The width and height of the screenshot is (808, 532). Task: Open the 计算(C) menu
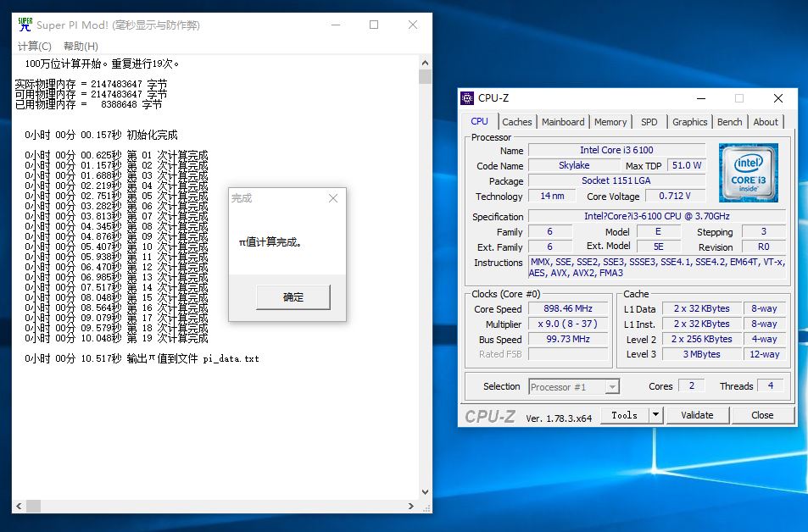pos(34,46)
